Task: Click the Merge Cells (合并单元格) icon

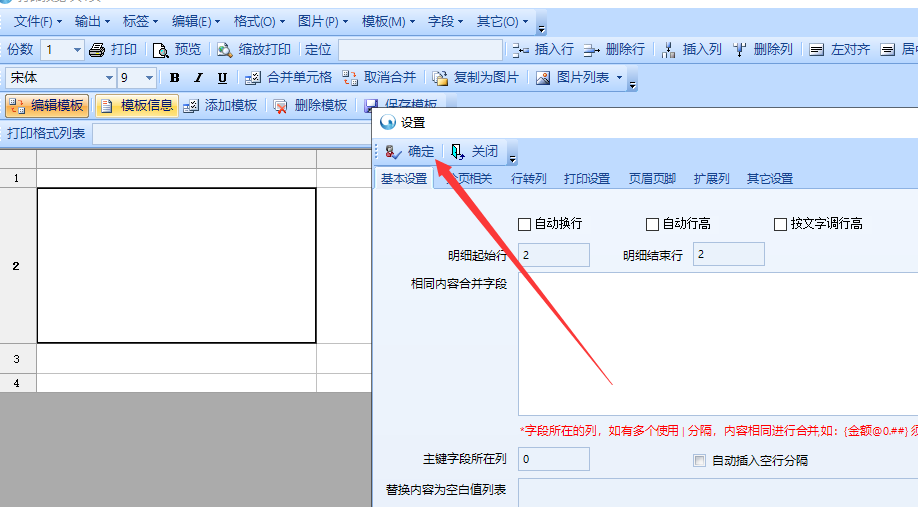Action: point(253,78)
